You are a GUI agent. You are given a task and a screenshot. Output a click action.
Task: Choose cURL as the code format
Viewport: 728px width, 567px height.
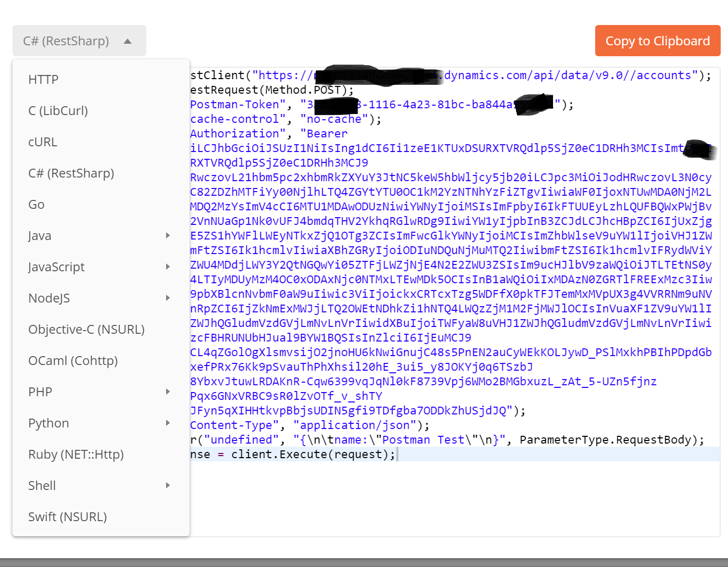click(x=42, y=142)
